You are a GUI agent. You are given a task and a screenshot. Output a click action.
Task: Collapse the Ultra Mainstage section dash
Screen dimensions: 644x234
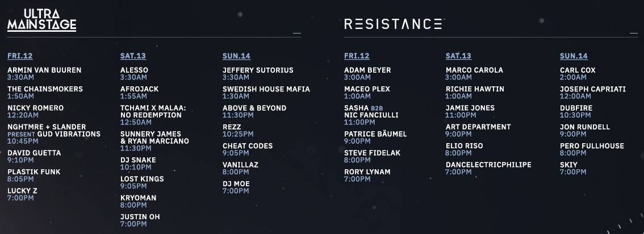point(297,34)
